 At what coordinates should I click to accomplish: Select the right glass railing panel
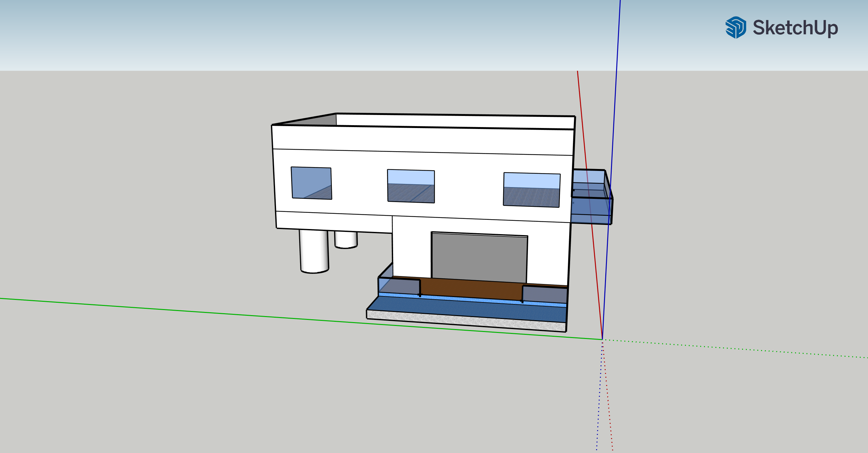544,294
